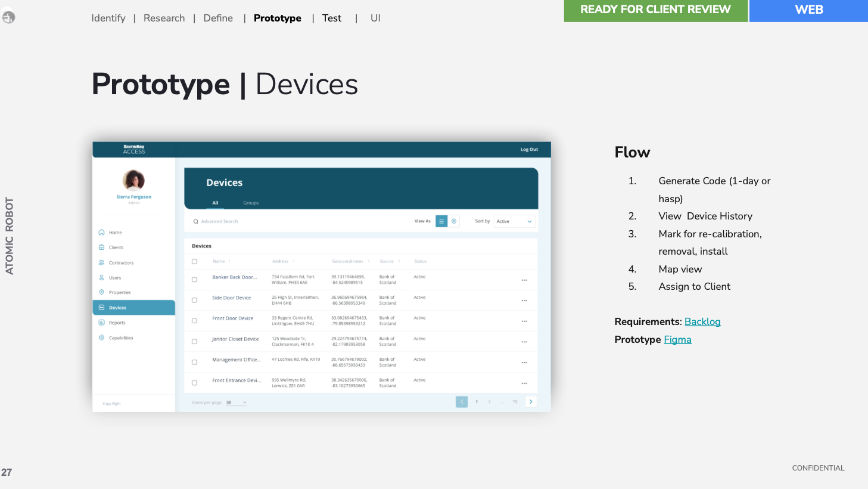
Task: Check the Side Door Device checkbox
Action: [x=194, y=301]
